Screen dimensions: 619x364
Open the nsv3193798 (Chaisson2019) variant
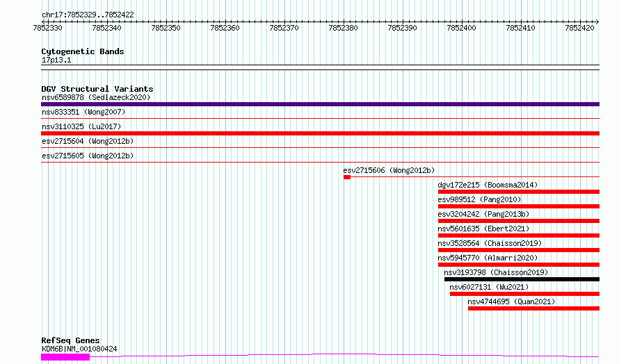point(496,272)
